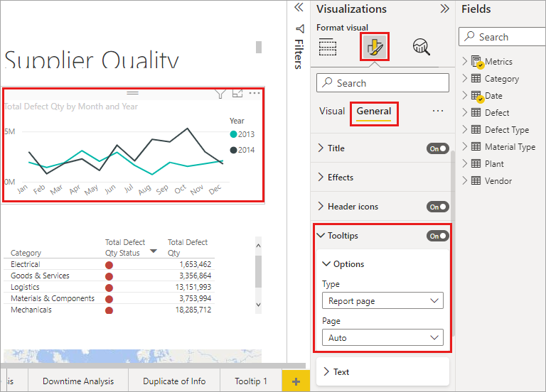Screen dimensions: 546x392
Task: Click the Date table icon in Fields
Action: (x=476, y=96)
